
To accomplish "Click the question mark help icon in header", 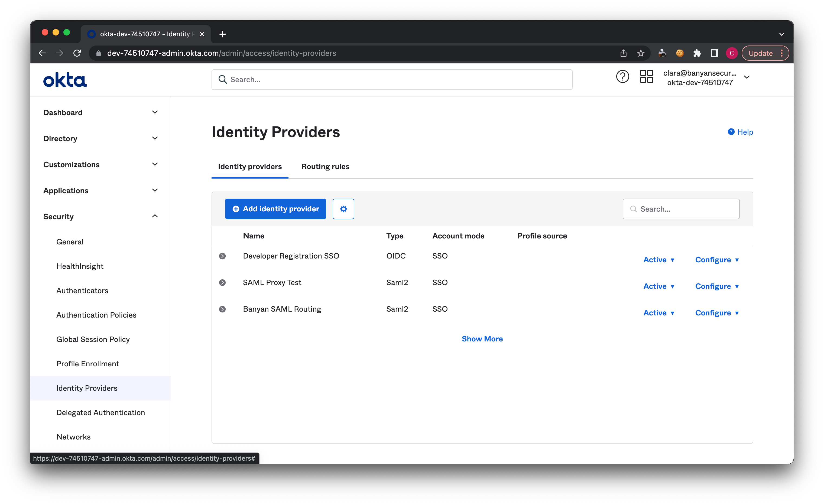I will click(x=622, y=77).
